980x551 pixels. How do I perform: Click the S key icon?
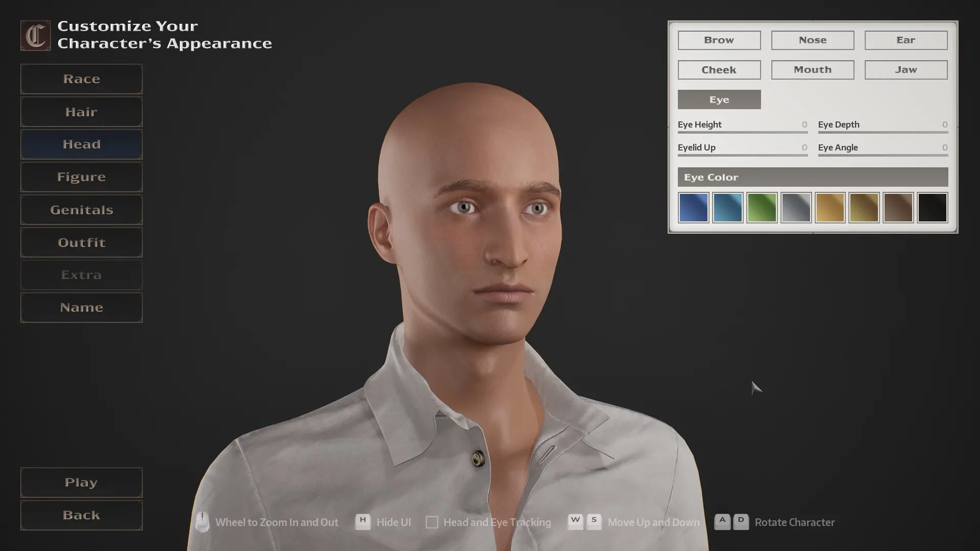click(x=594, y=522)
